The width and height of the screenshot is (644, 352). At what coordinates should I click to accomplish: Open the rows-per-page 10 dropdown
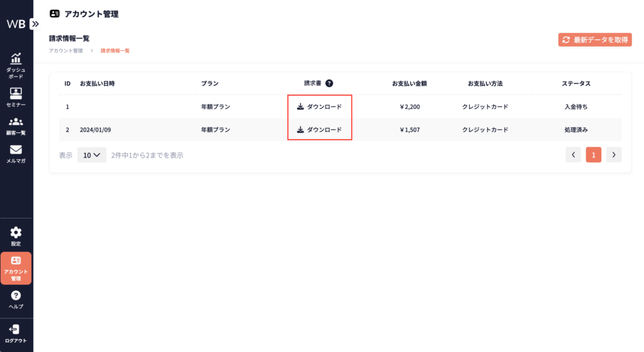[91, 155]
